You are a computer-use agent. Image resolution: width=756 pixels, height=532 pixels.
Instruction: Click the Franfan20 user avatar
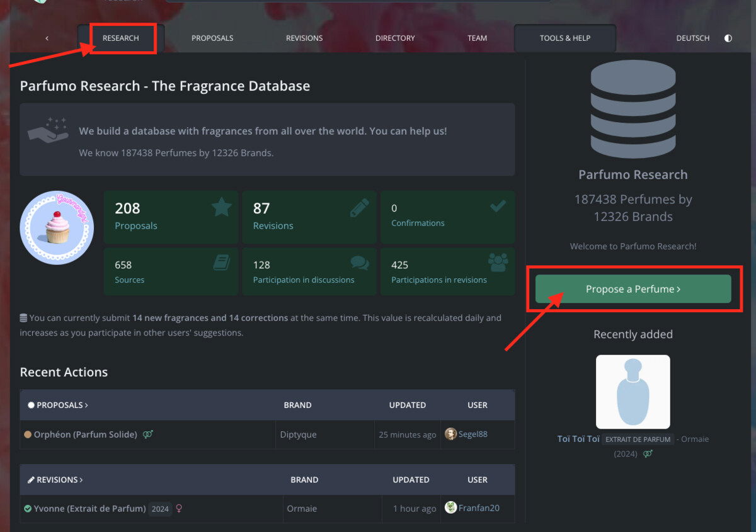(450, 507)
